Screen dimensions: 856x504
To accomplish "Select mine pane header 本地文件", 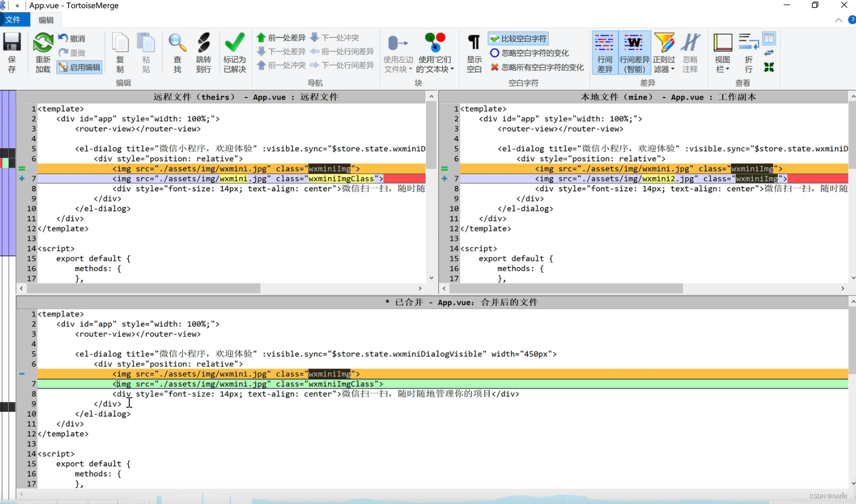I will [644, 97].
